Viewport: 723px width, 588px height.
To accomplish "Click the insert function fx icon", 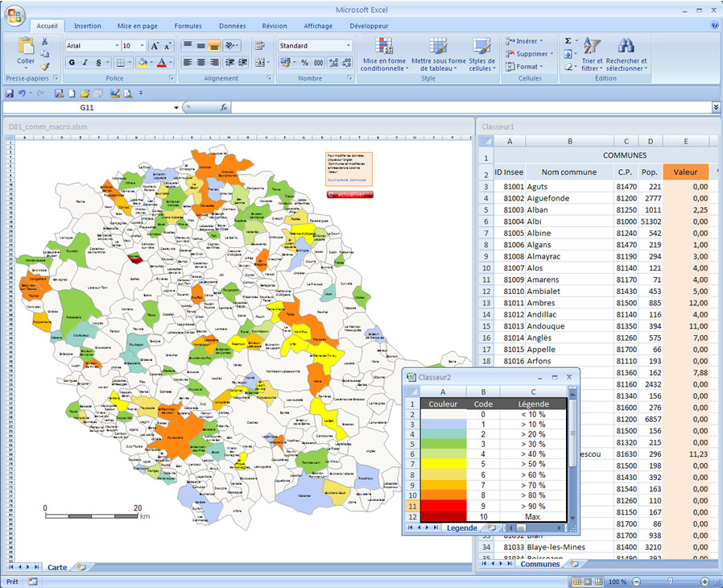I will coord(224,107).
